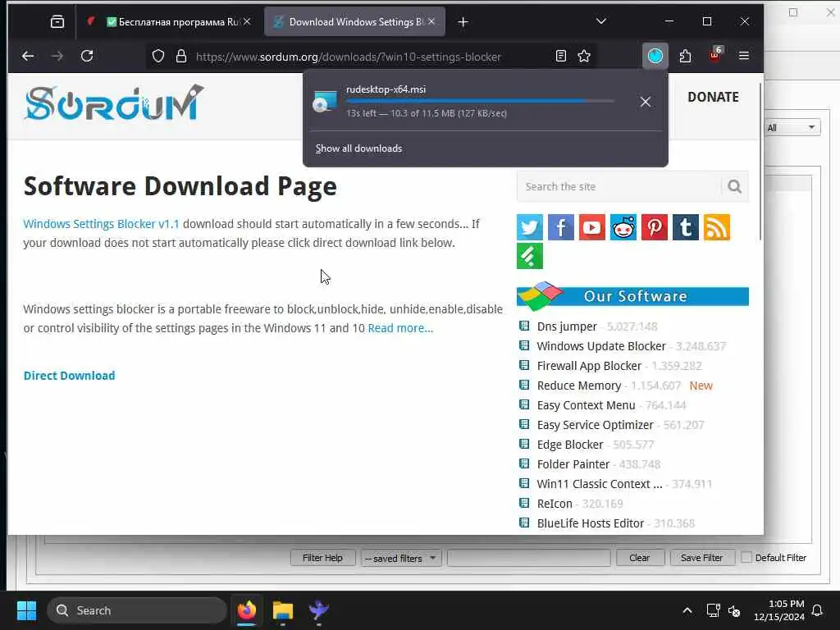Open the Firefox hamburger application menu

pyautogui.click(x=743, y=56)
